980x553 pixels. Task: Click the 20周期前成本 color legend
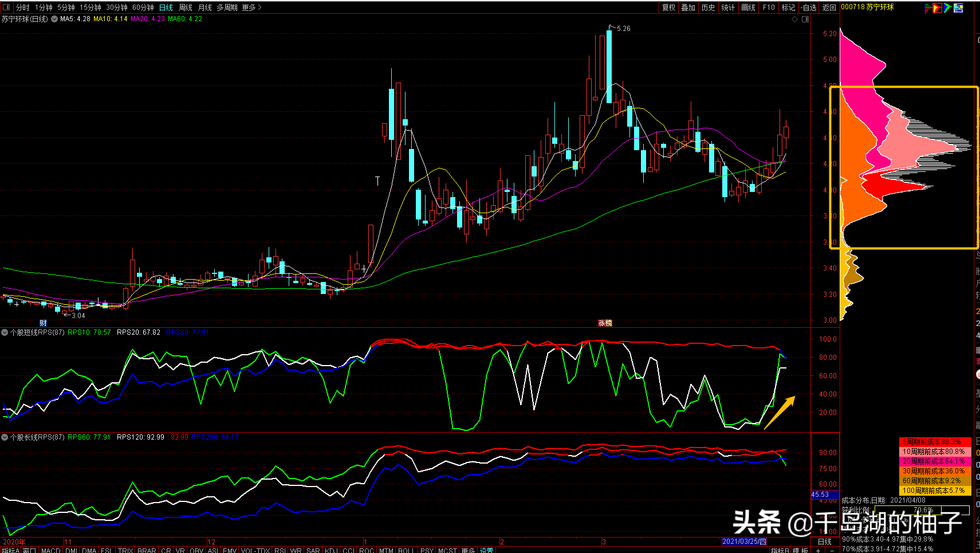pos(935,461)
